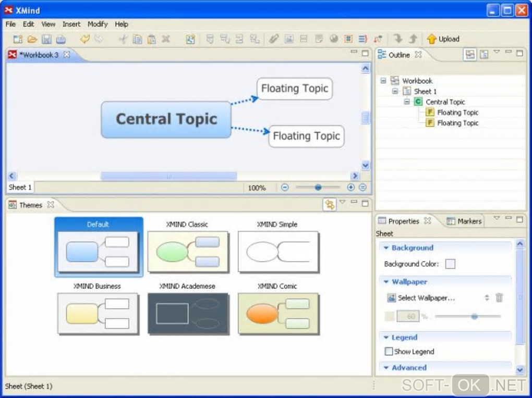Collapse the Wallpaper section
Screen dimensions: 532x398
click(386, 282)
